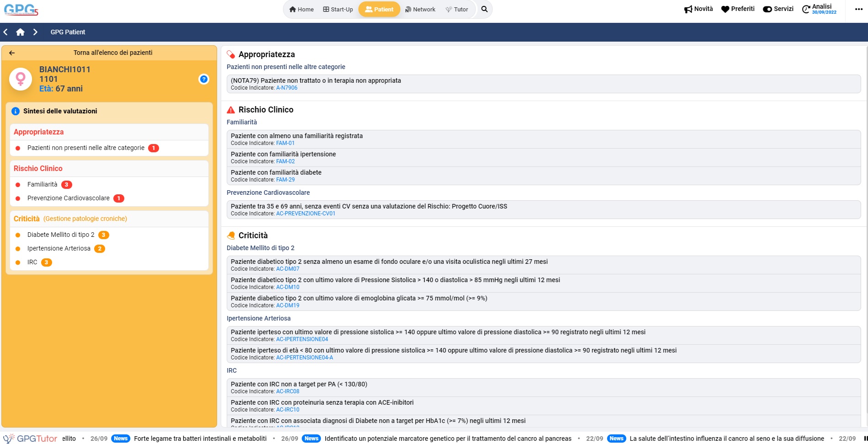The height and width of the screenshot is (444, 868).
Task: Pause the news ticker
Action: [865, 438]
